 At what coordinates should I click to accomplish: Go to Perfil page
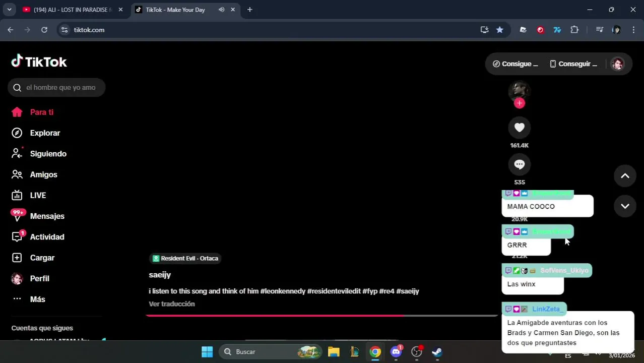(30, 278)
